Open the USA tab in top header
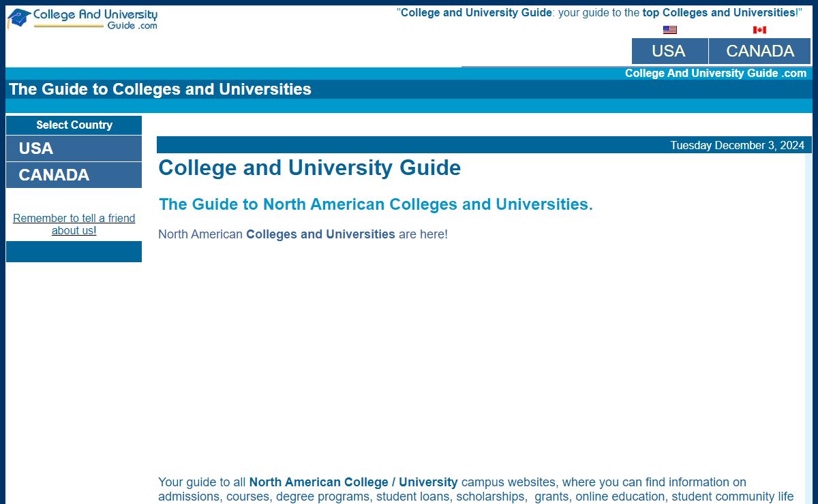 669,51
